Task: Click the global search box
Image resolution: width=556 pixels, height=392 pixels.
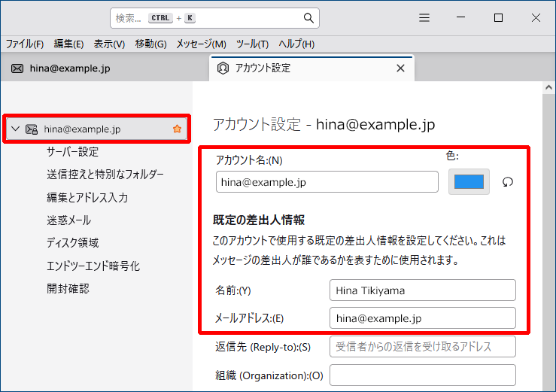Action: (x=214, y=18)
